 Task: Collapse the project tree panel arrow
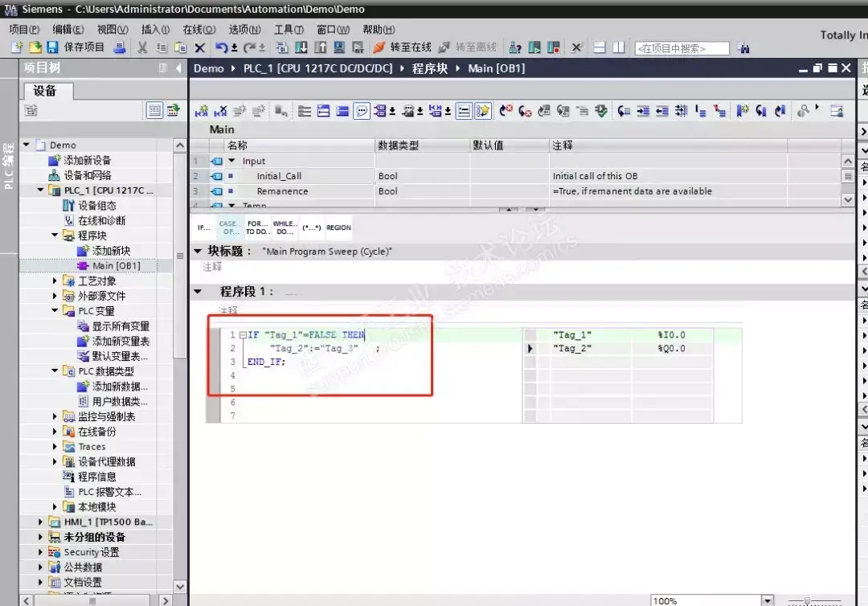point(178,68)
